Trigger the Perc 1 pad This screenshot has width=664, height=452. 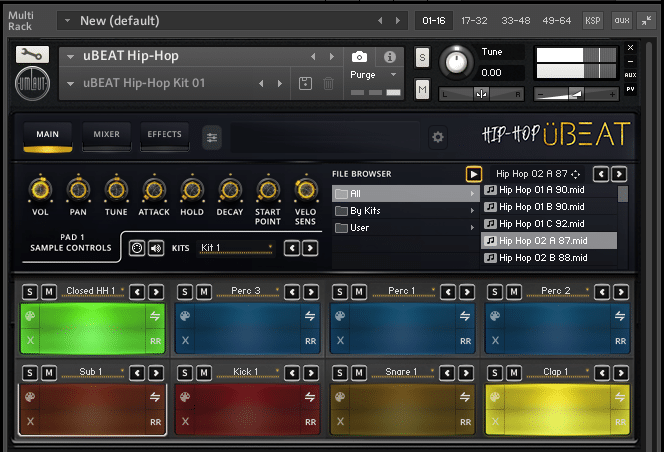click(x=402, y=328)
